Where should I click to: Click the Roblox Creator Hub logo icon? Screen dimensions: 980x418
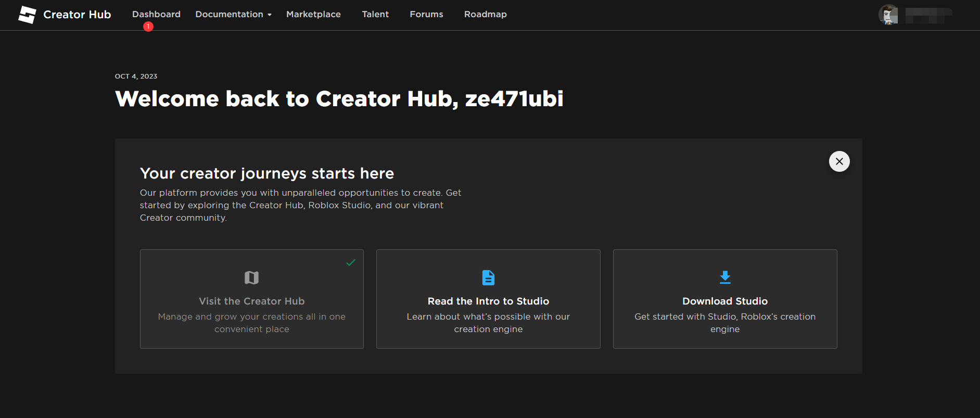coord(27,15)
